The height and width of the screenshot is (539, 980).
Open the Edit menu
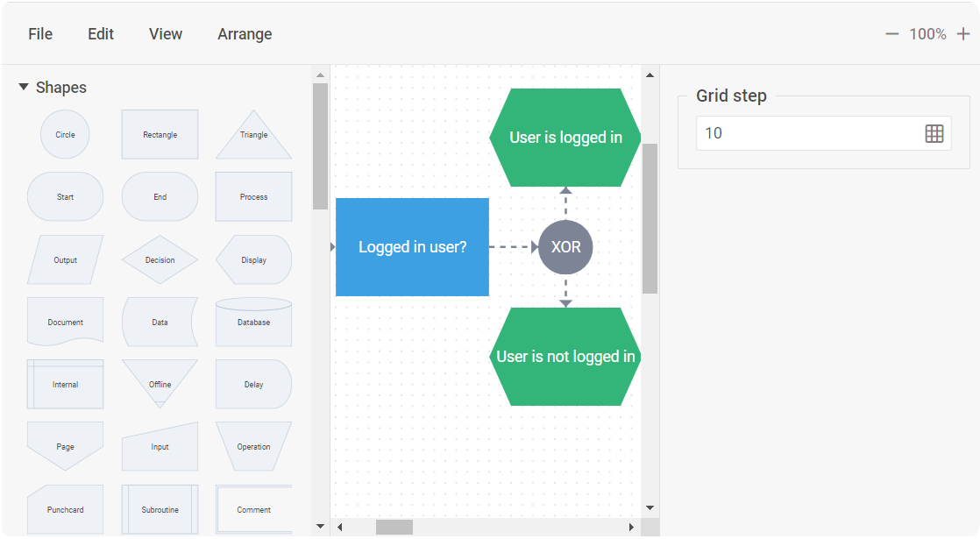[x=101, y=33]
